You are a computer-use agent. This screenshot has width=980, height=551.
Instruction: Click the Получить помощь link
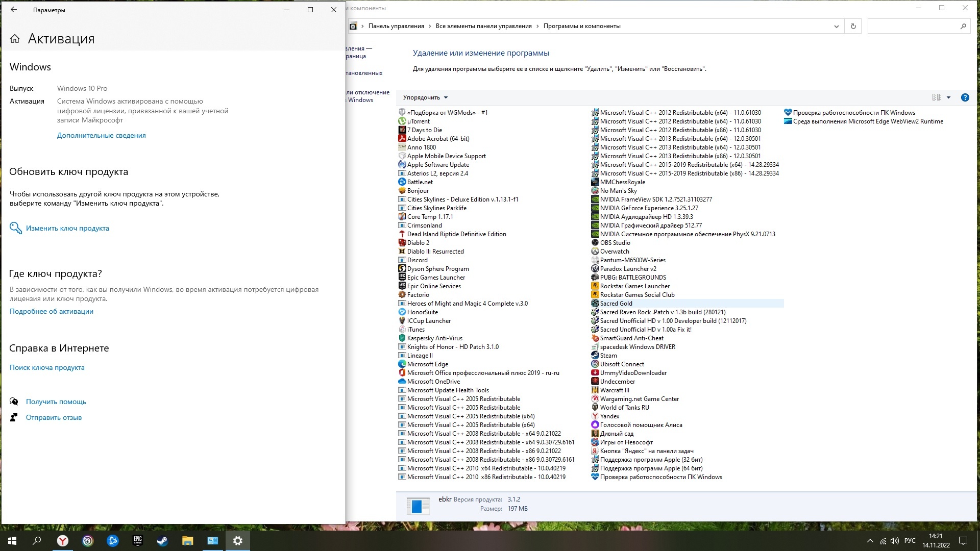pos(56,402)
